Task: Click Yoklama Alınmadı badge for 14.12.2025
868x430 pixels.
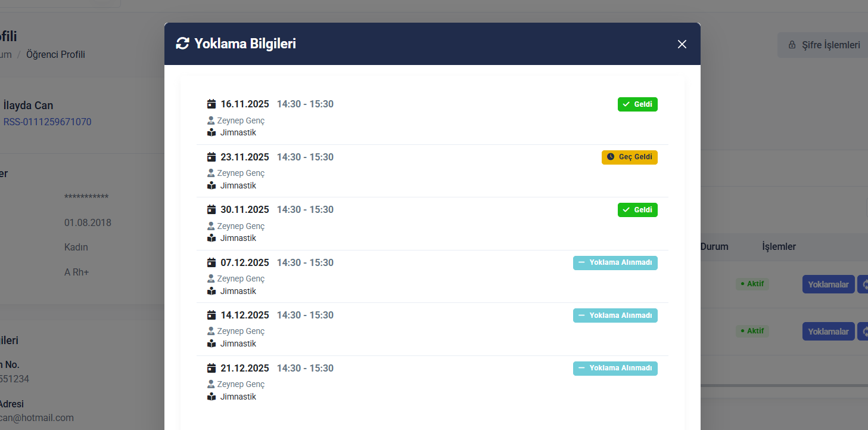Action: (615, 315)
